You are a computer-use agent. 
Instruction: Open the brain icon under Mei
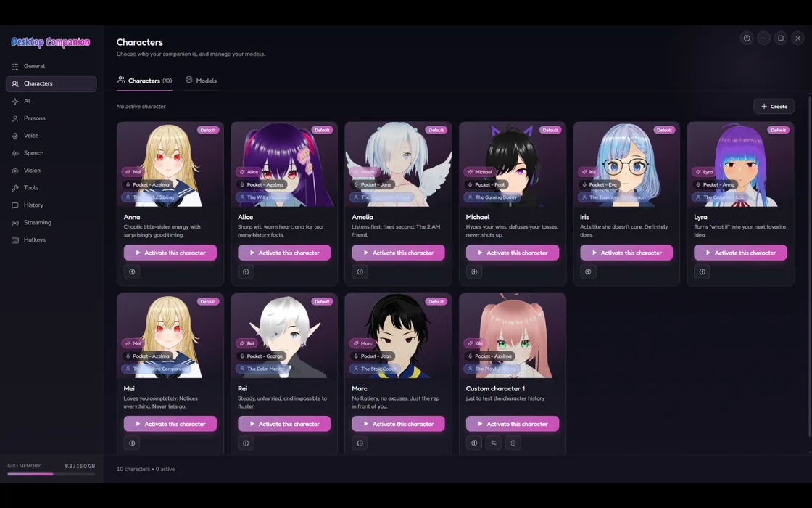(131, 443)
